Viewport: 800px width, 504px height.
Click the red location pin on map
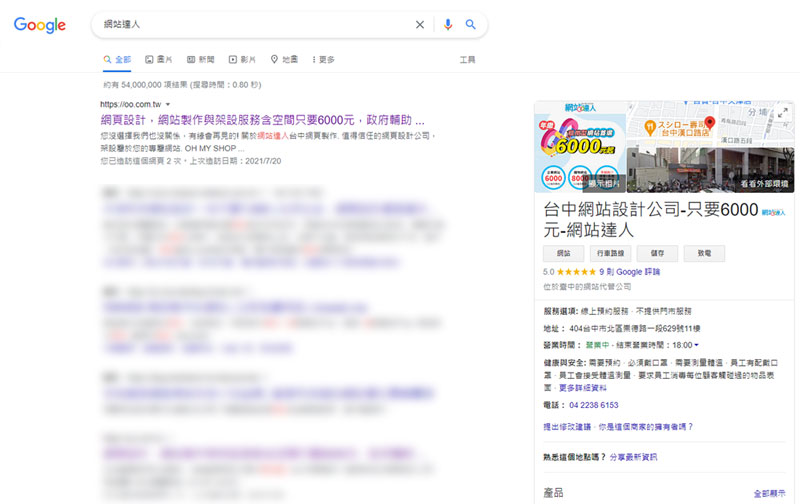click(x=710, y=123)
